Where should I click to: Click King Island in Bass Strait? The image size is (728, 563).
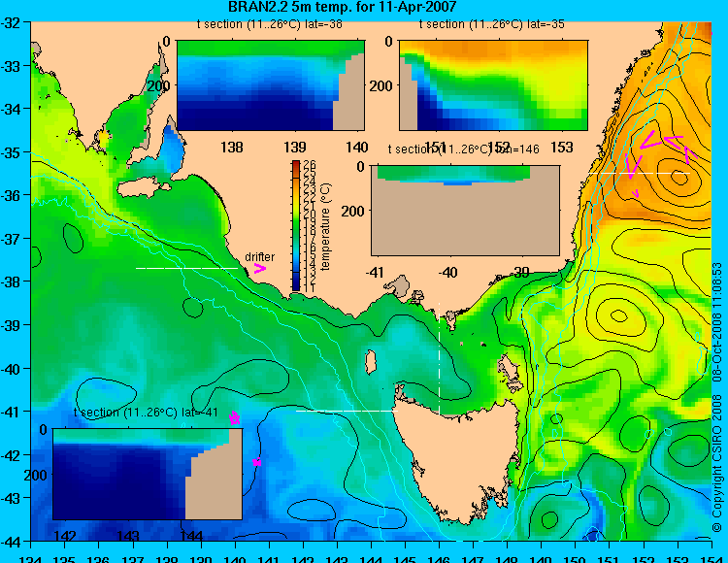[371, 362]
